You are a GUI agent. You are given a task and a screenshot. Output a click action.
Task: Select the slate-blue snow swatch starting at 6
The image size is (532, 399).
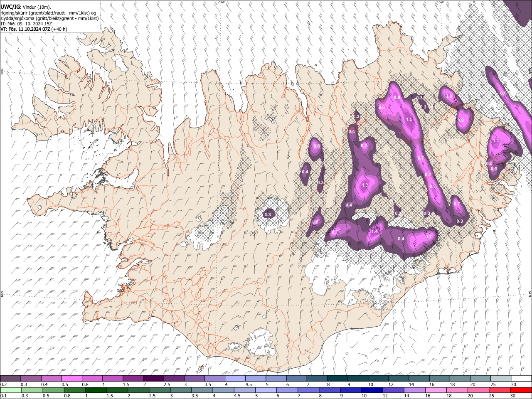[296, 379]
